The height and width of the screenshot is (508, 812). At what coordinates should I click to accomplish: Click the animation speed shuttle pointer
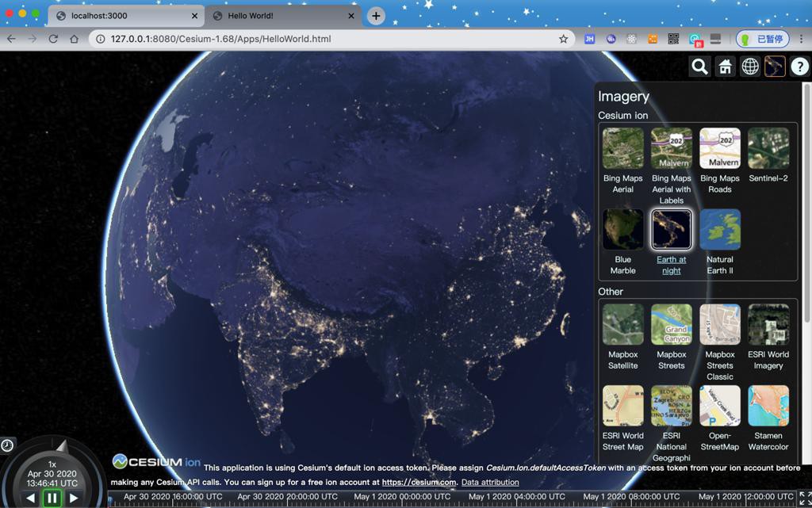62,446
